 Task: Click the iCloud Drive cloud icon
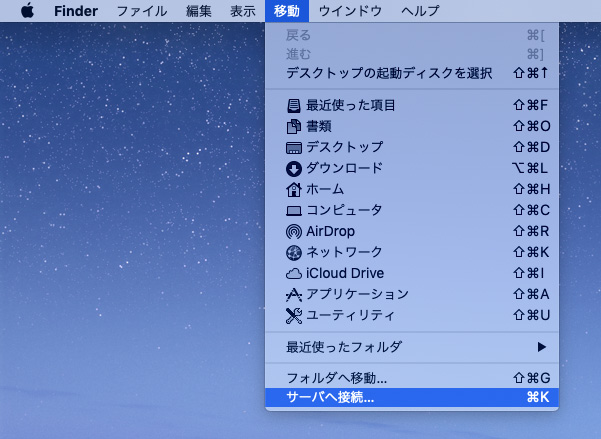tap(294, 274)
